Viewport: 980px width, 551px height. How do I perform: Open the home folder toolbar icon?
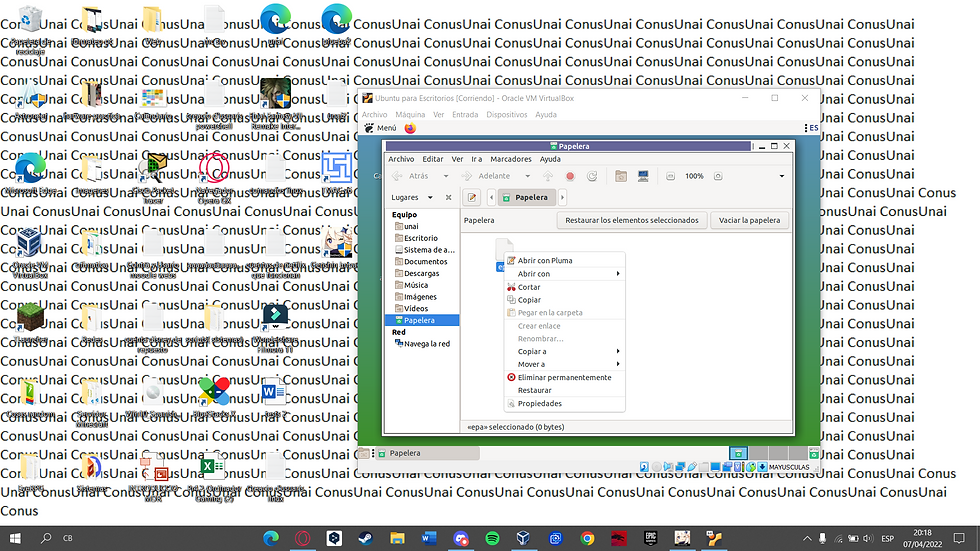621,176
